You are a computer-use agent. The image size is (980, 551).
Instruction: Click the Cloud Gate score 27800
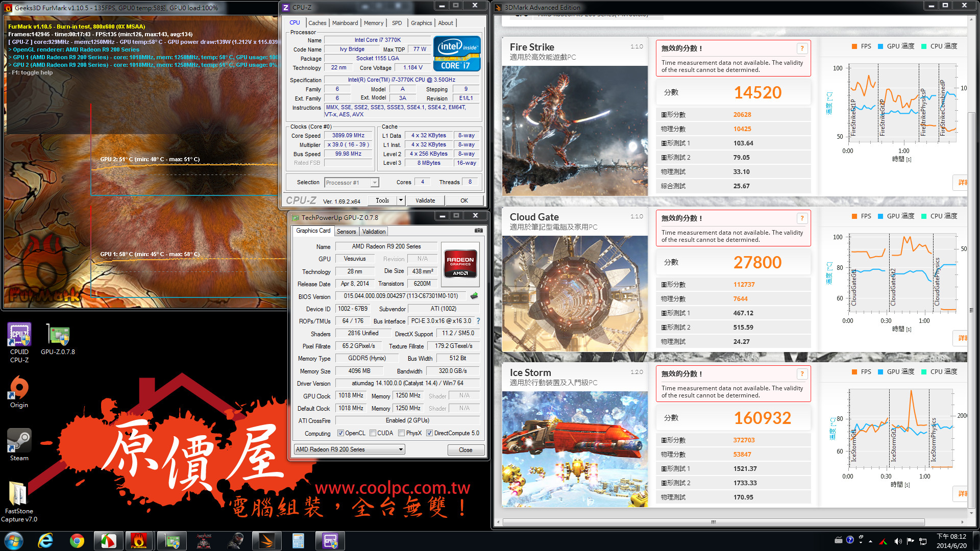[757, 262]
